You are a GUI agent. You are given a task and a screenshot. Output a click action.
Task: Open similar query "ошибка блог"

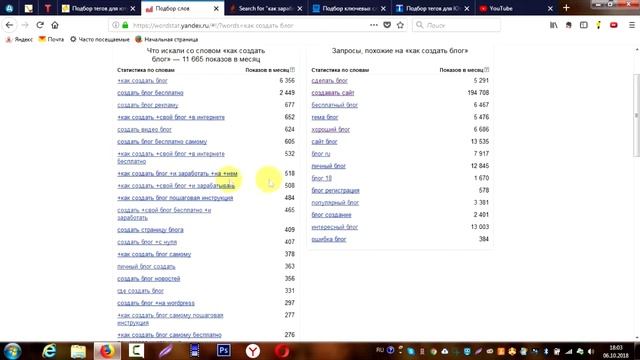329,240
